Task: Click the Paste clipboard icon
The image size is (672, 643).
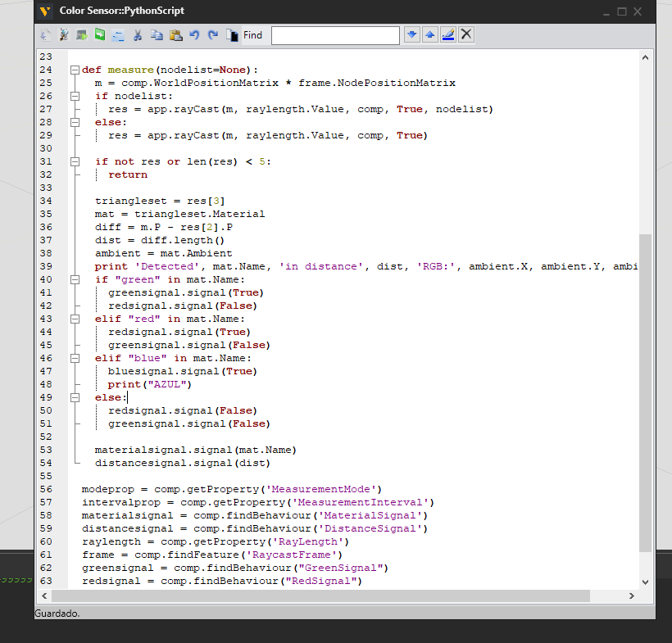Action: pyautogui.click(x=175, y=34)
